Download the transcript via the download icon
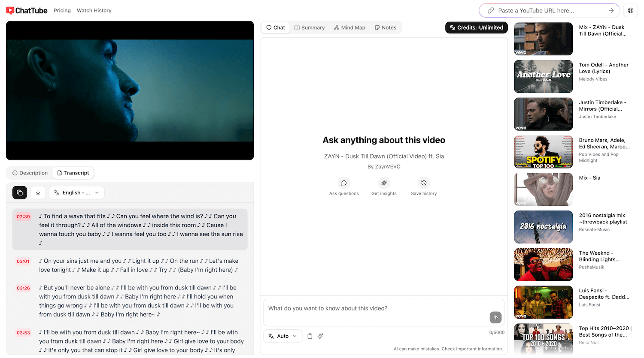Viewport: 644px width, 358px height. (38, 193)
